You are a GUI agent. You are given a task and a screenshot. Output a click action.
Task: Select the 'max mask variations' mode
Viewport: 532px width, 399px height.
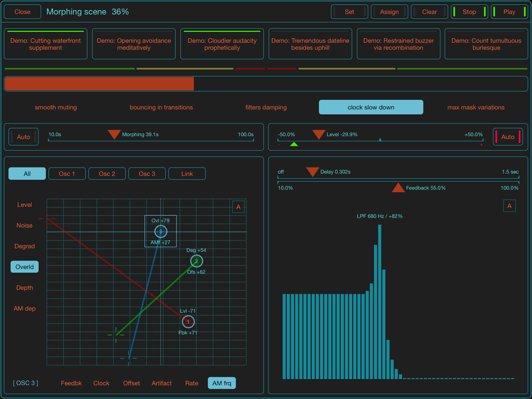[x=476, y=107]
